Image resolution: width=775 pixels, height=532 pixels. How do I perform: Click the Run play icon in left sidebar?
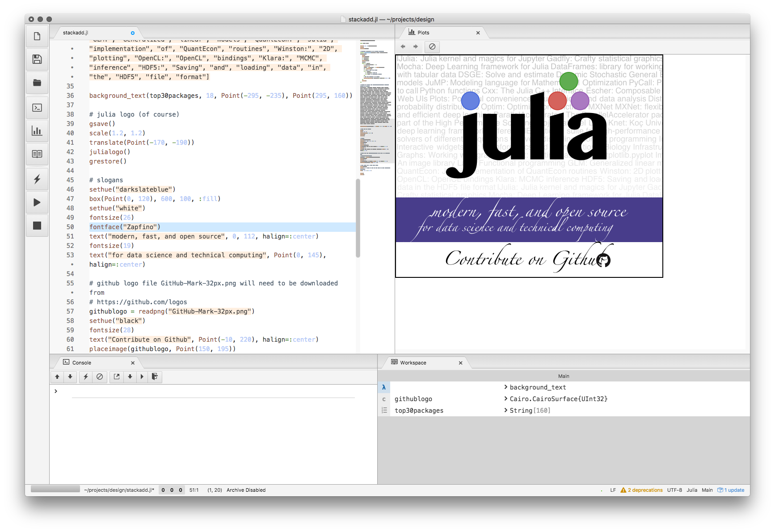pyautogui.click(x=37, y=202)
